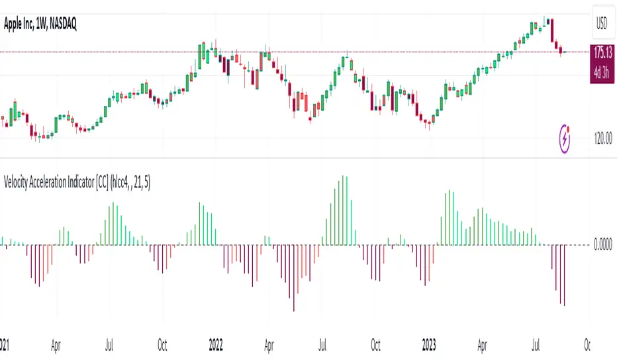Click the 2022 label on time axis

tap(215, 344)
